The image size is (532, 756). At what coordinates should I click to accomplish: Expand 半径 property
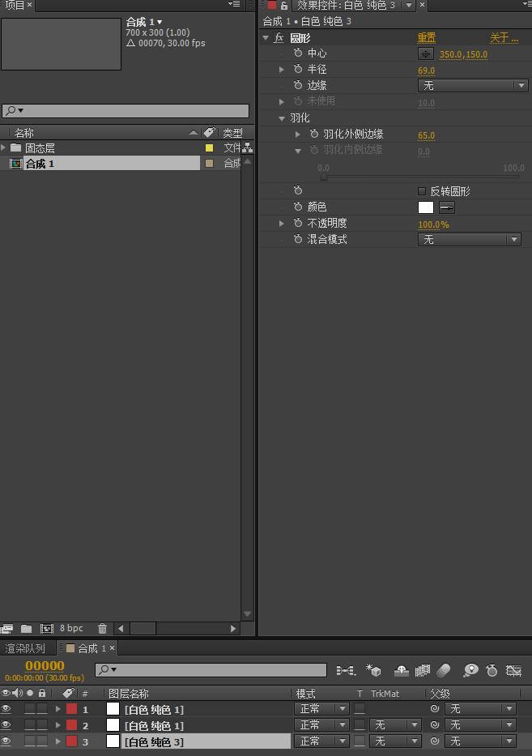(282, 70)
